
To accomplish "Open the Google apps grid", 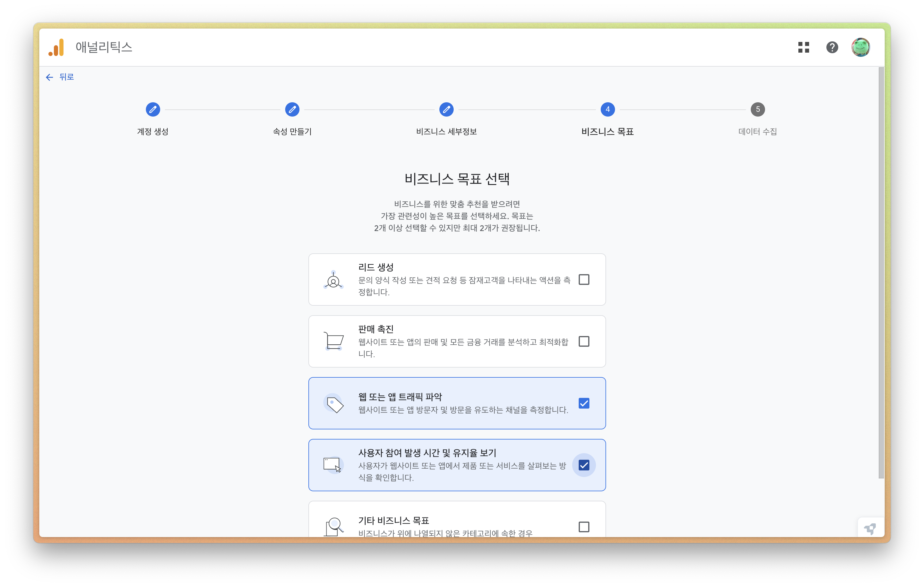I will [x=803, y=48].
